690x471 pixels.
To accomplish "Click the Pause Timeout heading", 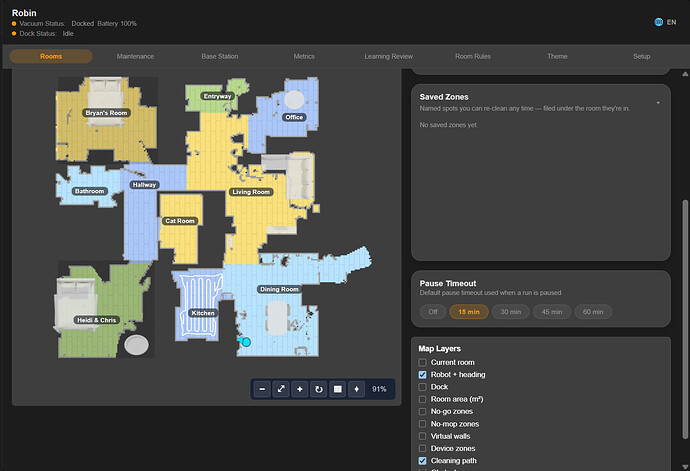I will 448,283.
